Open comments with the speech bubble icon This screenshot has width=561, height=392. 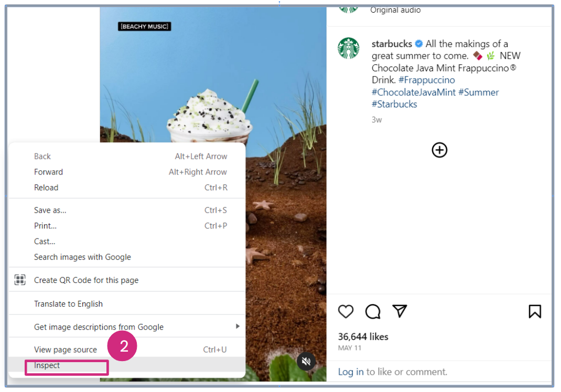372,311
